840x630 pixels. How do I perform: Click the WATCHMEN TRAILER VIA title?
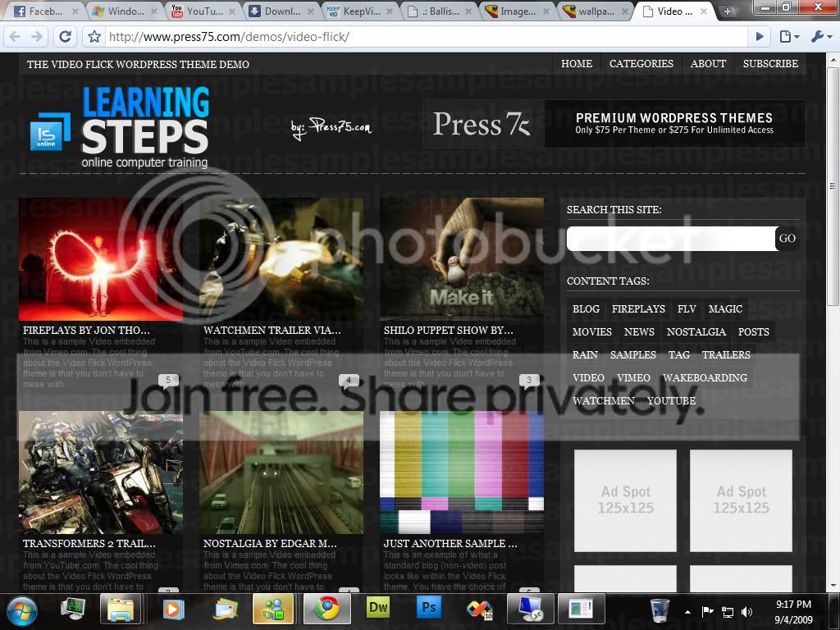272,331
